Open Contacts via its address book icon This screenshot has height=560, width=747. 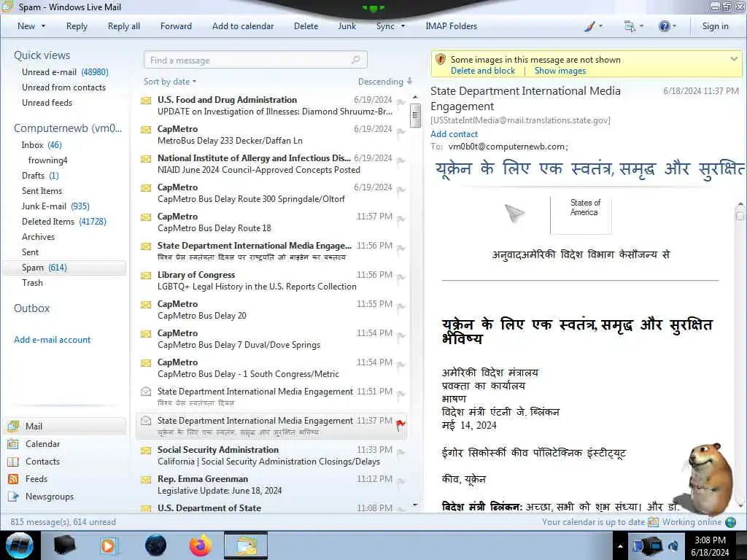coord(13,462)
